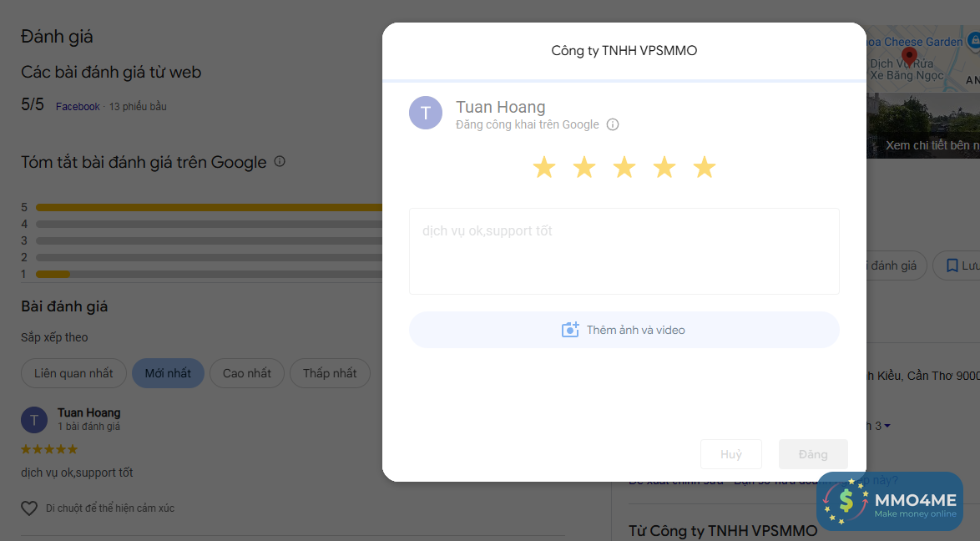Screen dimensions: 980x541
Task: Click Tuan Hoang's avatar in the reviews list
Action: click(x=34, y=420)
